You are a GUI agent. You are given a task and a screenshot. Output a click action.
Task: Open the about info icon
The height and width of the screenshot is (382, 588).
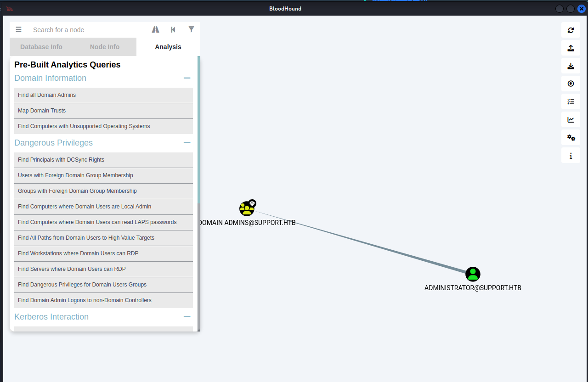[x=571, y=156]
